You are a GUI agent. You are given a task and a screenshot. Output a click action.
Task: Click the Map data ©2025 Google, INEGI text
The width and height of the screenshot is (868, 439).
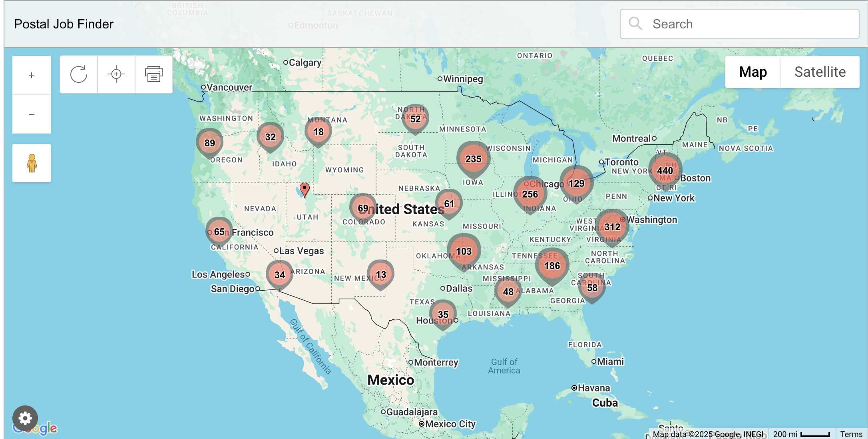tap(708, 434)
